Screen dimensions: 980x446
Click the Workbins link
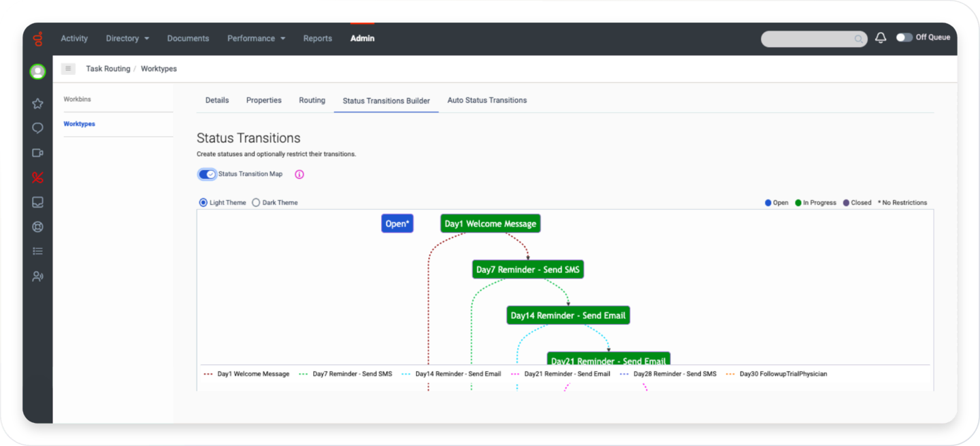pos(77,99)
